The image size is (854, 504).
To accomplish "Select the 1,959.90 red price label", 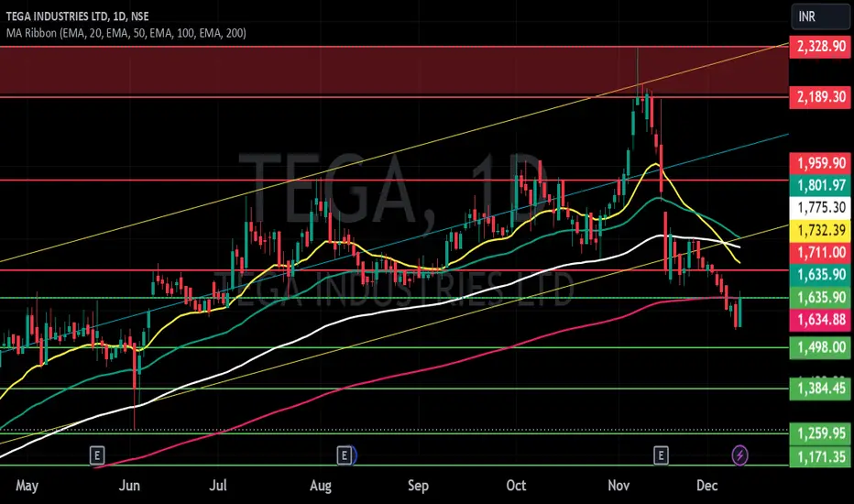I will coord(820,163).
